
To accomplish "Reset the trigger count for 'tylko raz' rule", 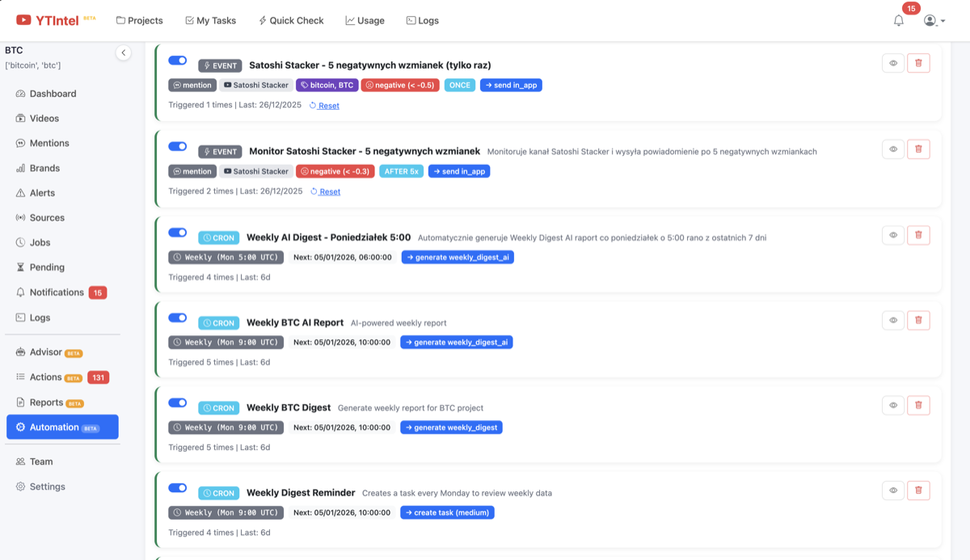I will click(x=327, y=106).
